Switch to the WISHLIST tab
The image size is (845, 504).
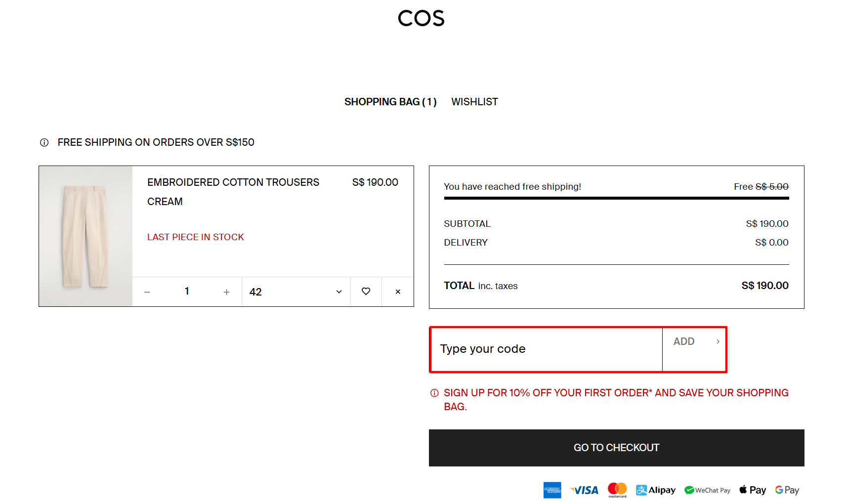(x=474, y=102)
